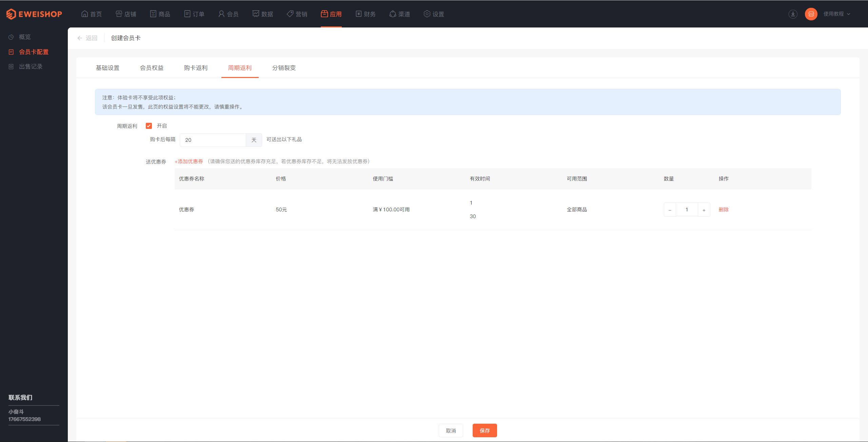Image resolution: width=868 pixels, height=442 pixels.
Task: Toggle the 周期返利 开启 checkbox
Action: [x=148, y=126]
